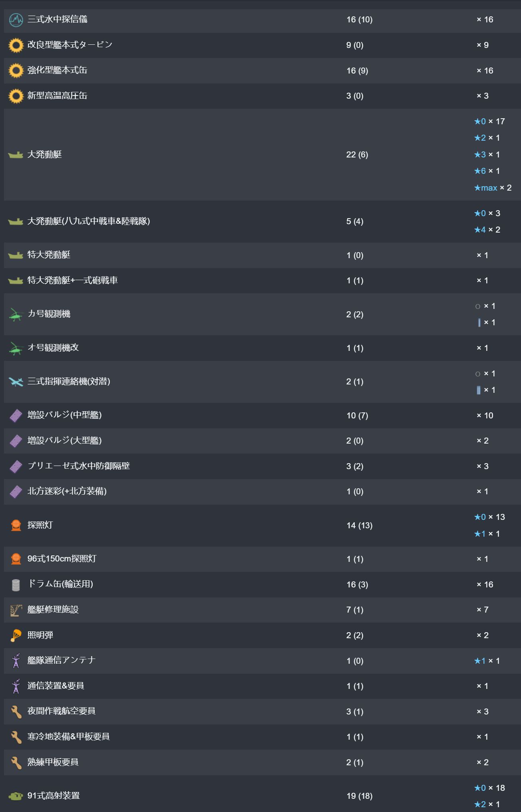Click the antenna icon for 艦隊通信アンテナ

(x=16, y=661)
